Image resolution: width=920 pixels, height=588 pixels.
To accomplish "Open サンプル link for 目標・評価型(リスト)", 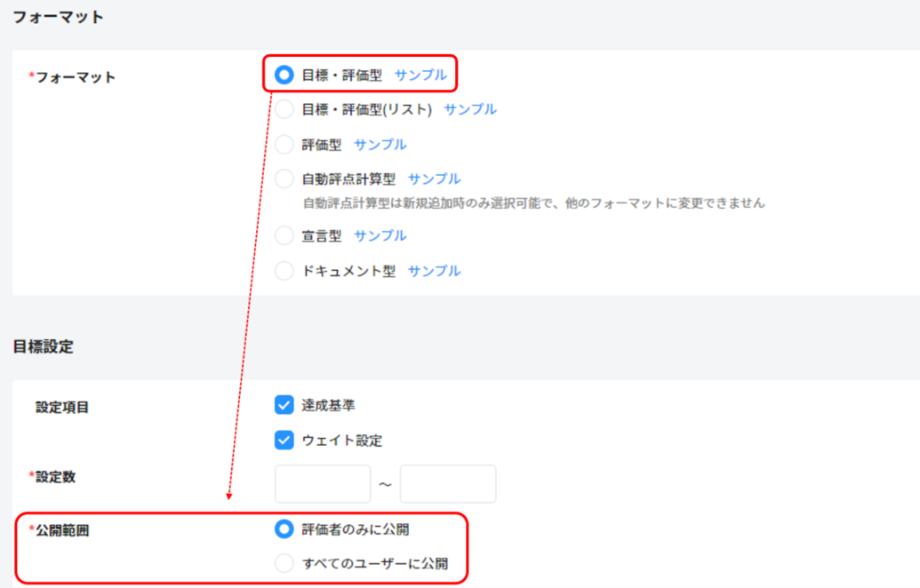I will 470,109.
